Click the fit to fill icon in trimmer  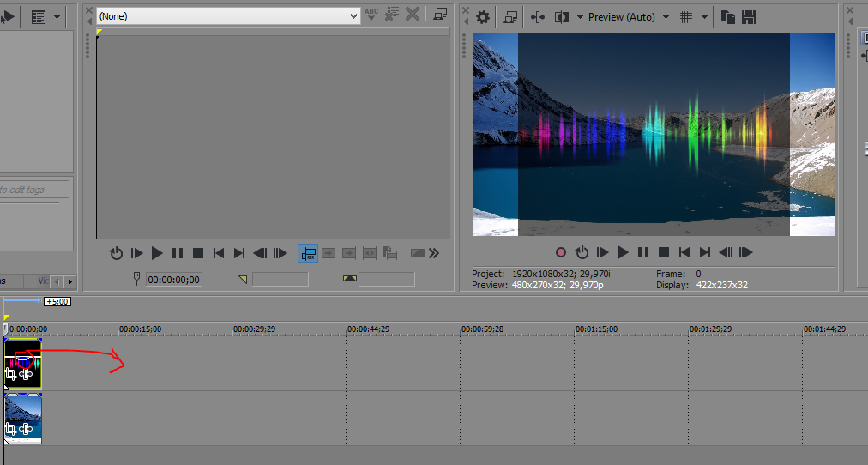(x=369, y=254)
